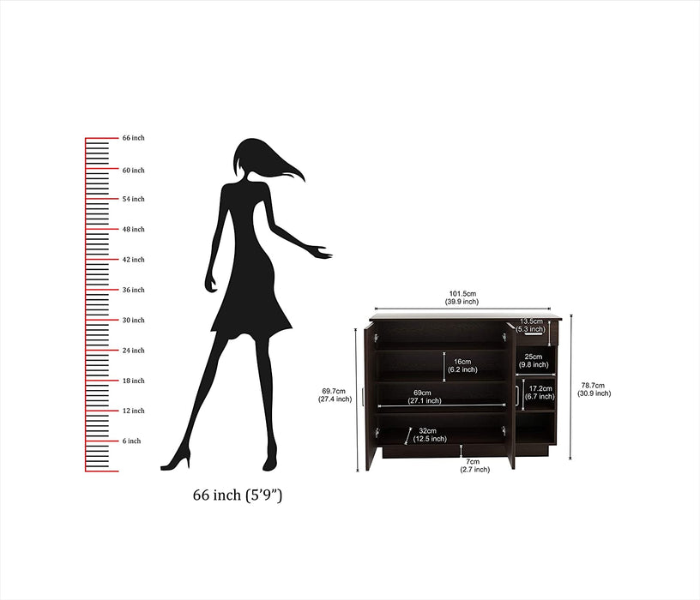This screenshot has height=600, width=700.
Task: Click the "30 inch" ruler label
Action: coord(133,321)
